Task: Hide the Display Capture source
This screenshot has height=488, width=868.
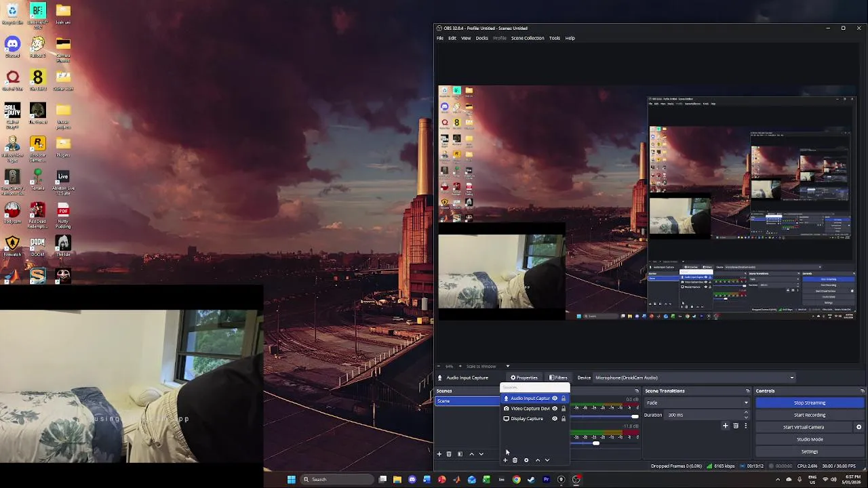Action: [555, 419]
